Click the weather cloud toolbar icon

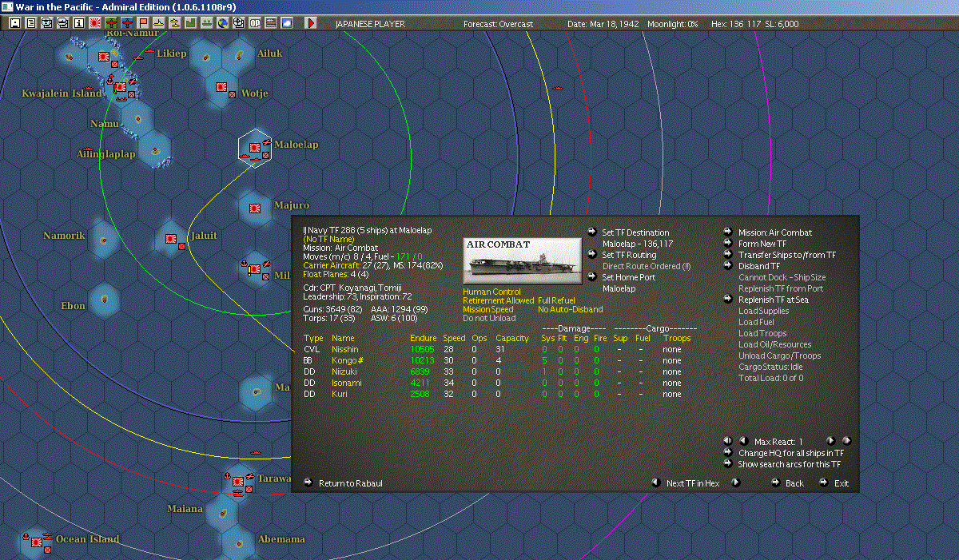click(287, 23)
